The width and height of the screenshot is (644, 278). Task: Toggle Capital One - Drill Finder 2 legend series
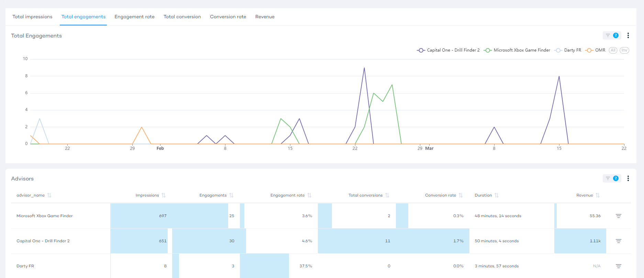[x=448, y=50]
